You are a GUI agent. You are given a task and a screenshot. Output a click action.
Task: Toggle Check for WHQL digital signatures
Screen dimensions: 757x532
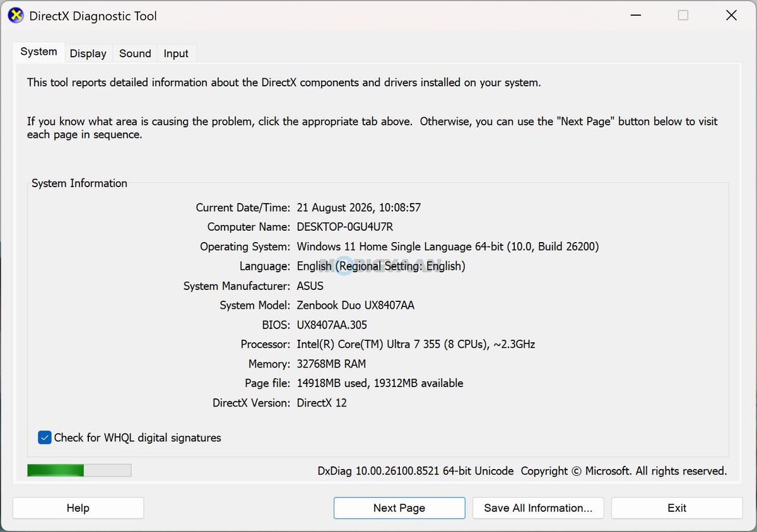click(x=45, y=437)
